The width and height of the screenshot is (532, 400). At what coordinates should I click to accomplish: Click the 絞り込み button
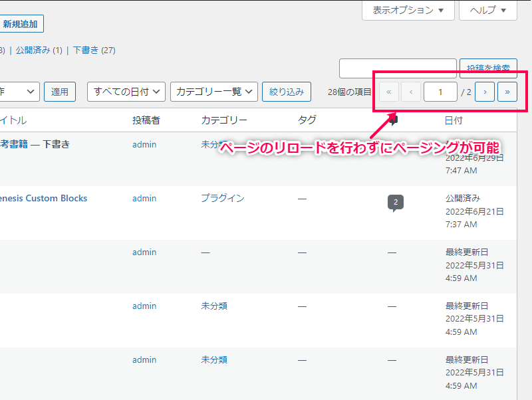287,92
